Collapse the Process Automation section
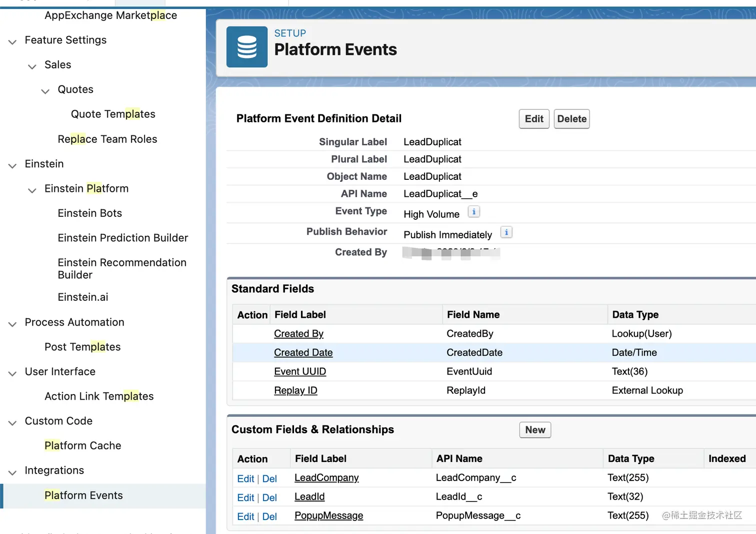The height and width of the screenshot is (534, 756). pos(12,324)
